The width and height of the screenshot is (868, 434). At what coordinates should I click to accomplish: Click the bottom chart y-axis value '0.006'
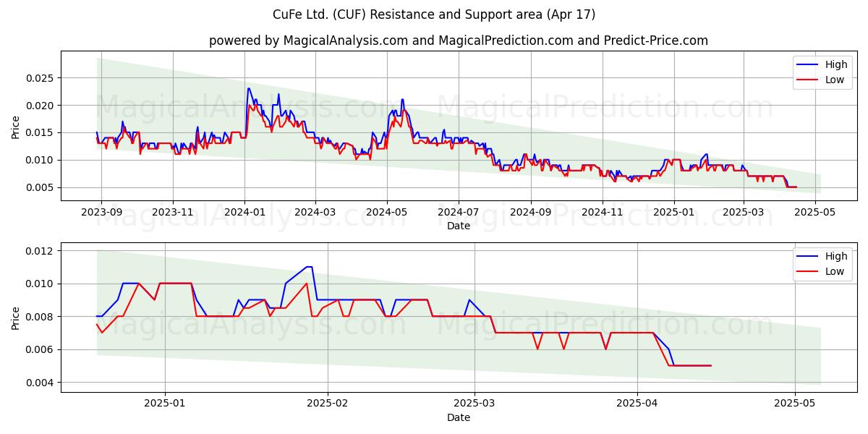click(41, 349)
